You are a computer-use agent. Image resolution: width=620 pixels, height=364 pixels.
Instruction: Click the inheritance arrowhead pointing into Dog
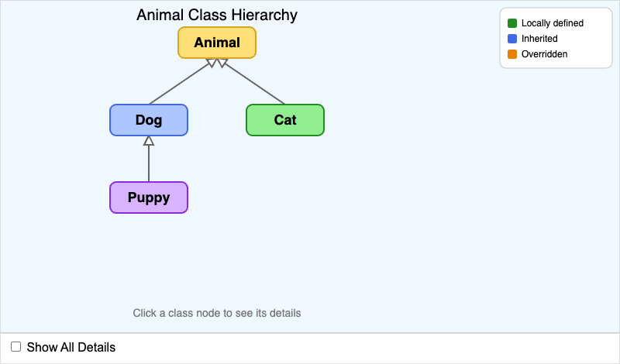point(149,141)
